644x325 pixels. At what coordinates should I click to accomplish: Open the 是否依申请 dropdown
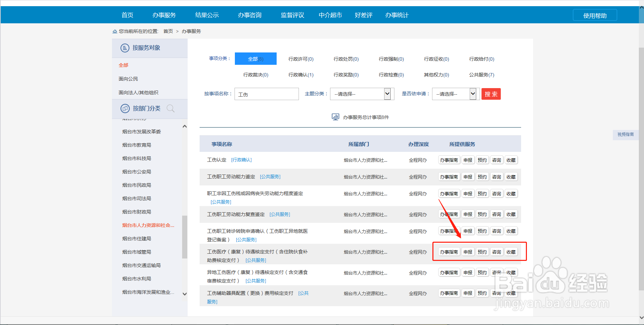(454, 94)
